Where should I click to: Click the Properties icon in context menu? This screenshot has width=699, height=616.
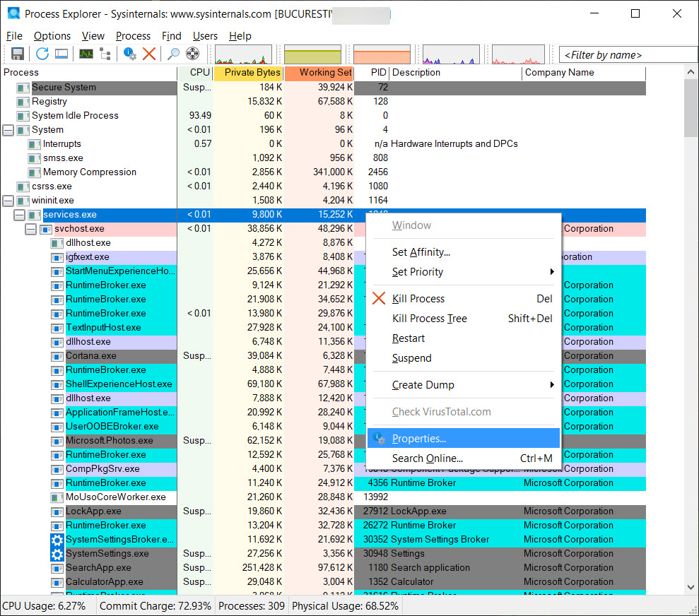[379, 439]
